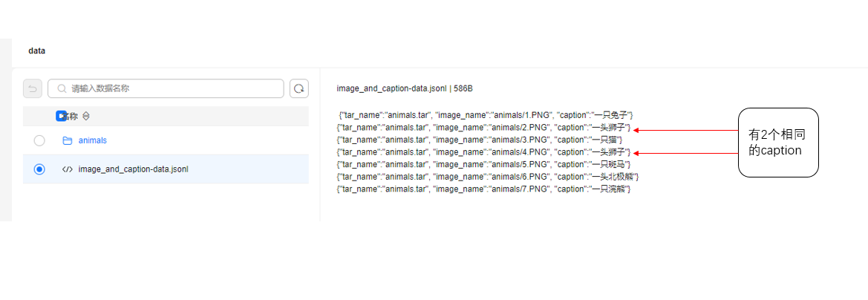Click the refresh button beside search
Screen dimensions: 868x300
[299, 88]
